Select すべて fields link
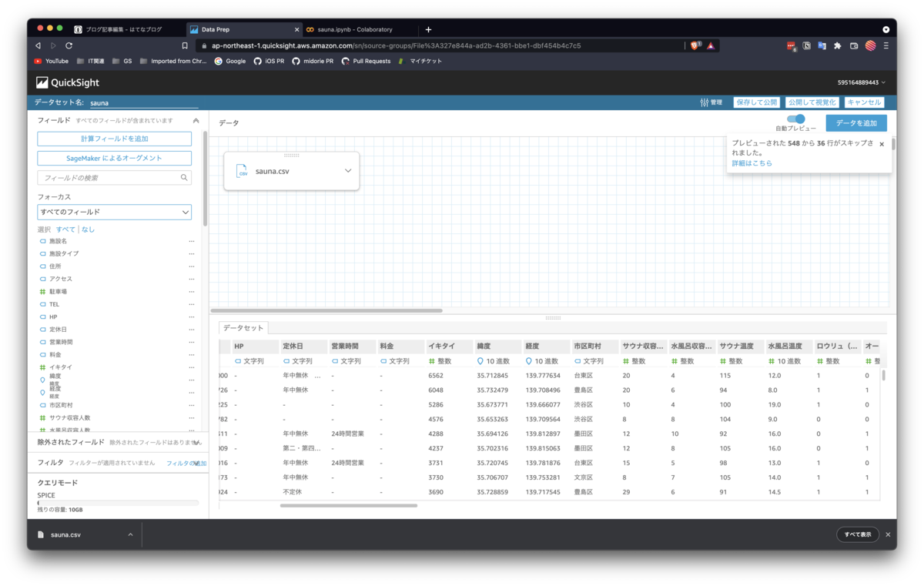The image size is (924, 586). (65, 229)
